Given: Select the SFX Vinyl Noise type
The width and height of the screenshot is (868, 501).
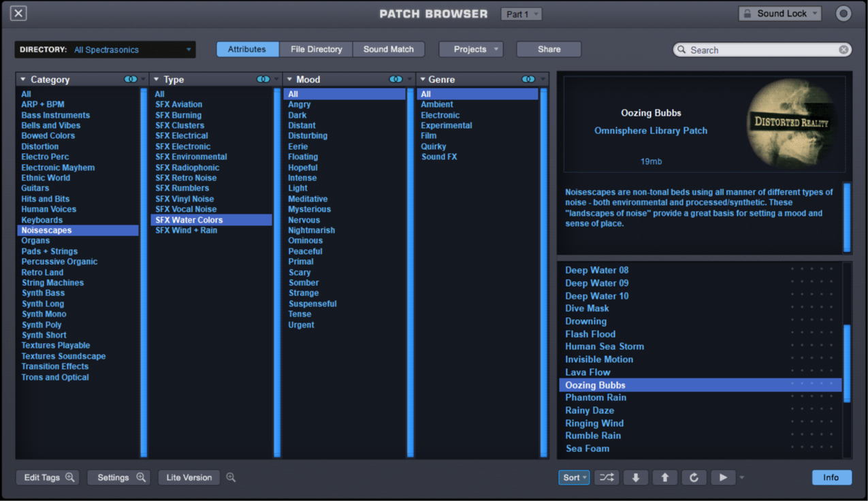Looking at the screenshot, I should click(x=184, y=199).
